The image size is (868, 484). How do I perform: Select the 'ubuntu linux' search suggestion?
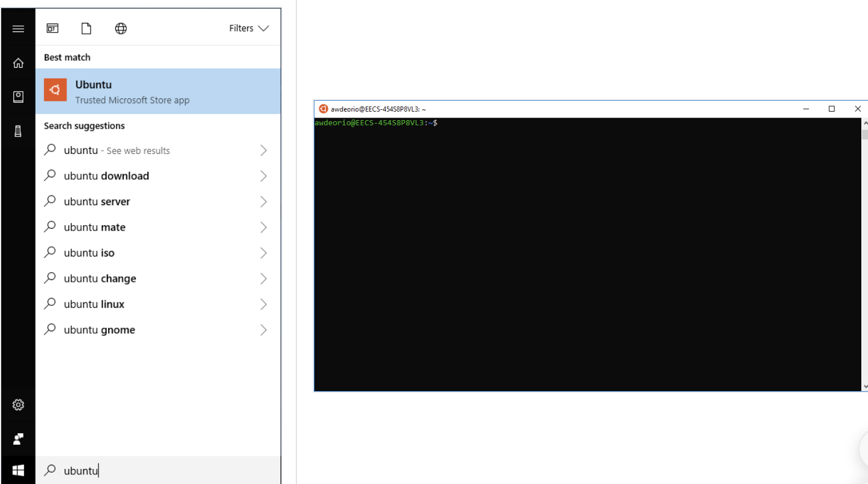tap(95, 304)
